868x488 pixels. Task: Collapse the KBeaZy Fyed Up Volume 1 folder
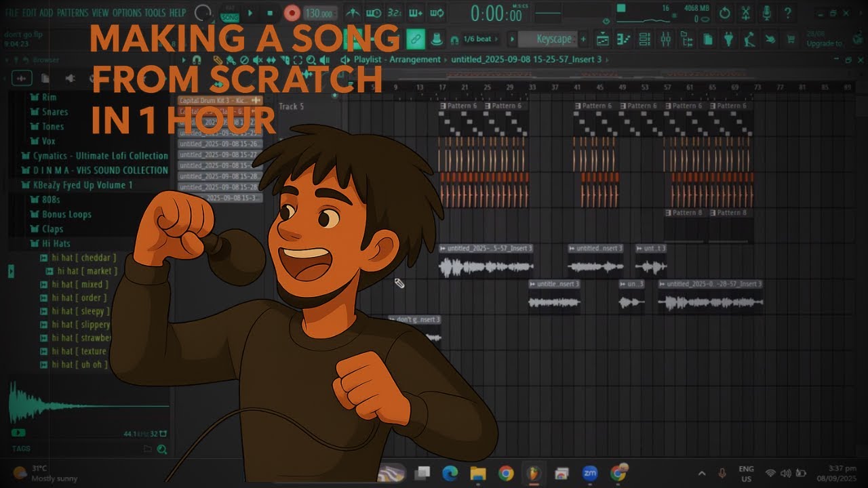click(82, 185)
